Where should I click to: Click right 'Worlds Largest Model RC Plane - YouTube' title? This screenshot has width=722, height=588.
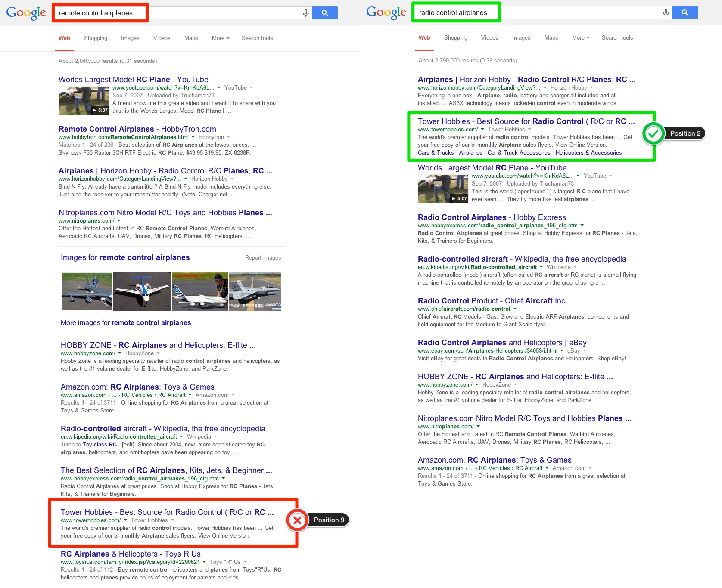492,168
